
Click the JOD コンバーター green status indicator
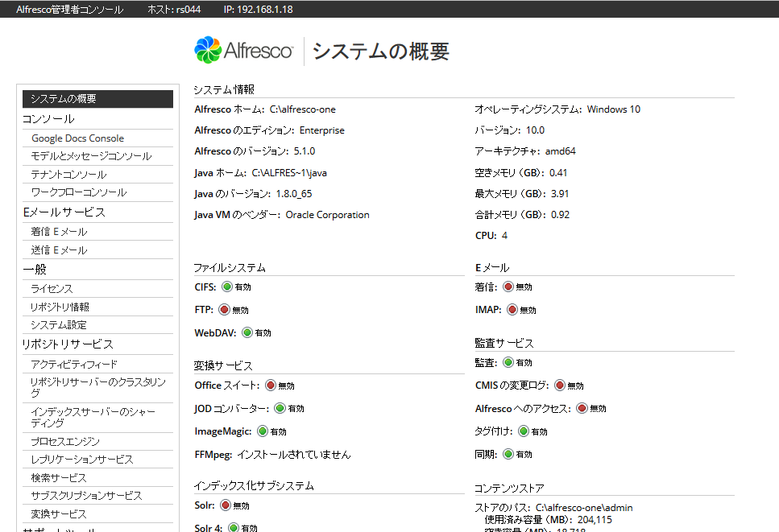280,408
